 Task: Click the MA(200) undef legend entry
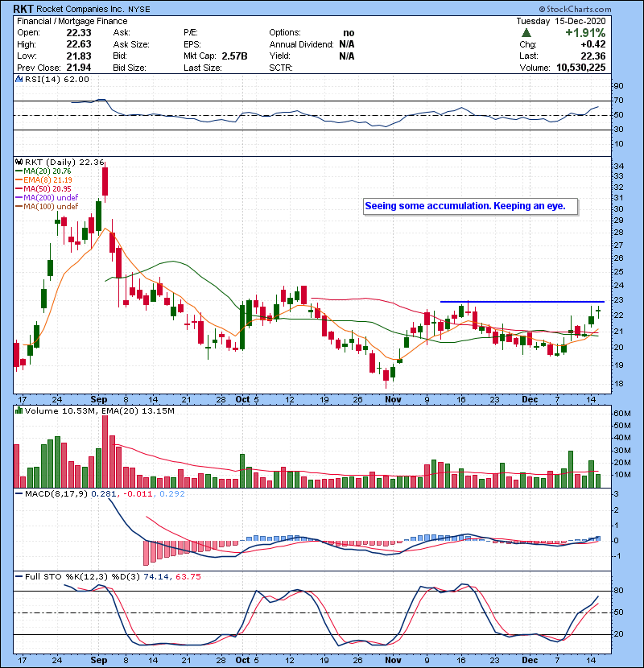(x=47, y=198)
